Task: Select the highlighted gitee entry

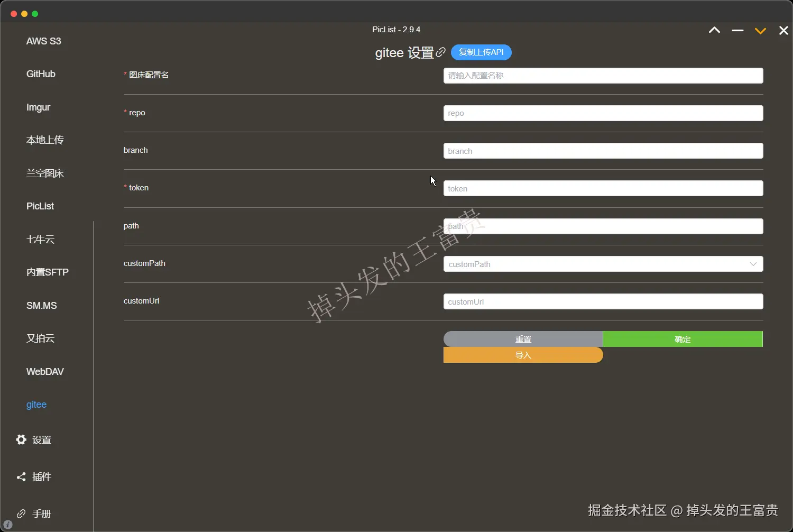Action: pos(36,405)
